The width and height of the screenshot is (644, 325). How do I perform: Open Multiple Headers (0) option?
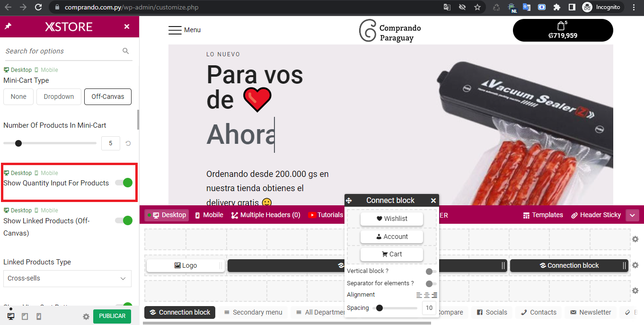(265, 215)
